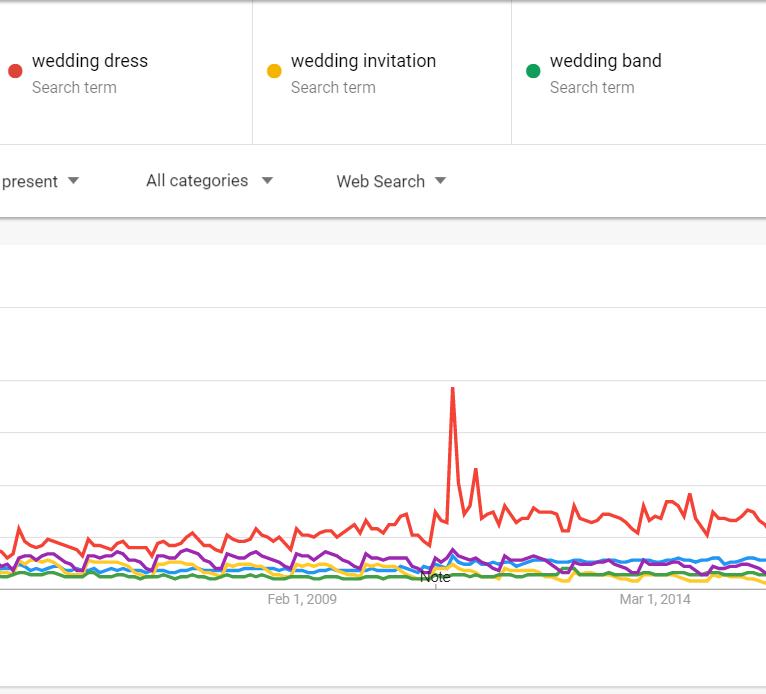Edit the wedding invitation search term

coord(363,61)
